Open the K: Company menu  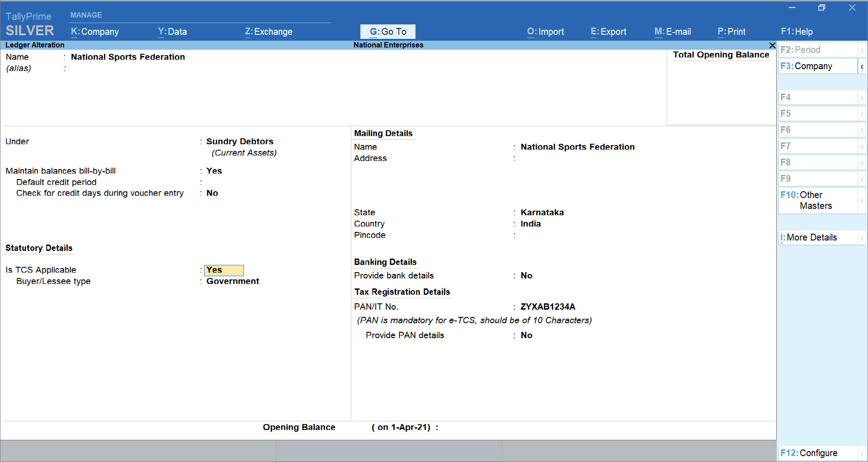tap(95, 32)
